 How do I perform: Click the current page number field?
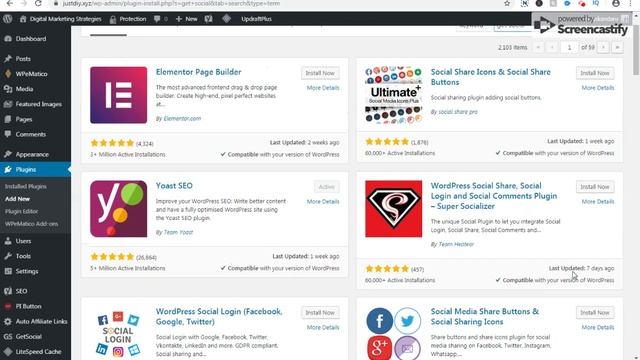pos(569,47)
